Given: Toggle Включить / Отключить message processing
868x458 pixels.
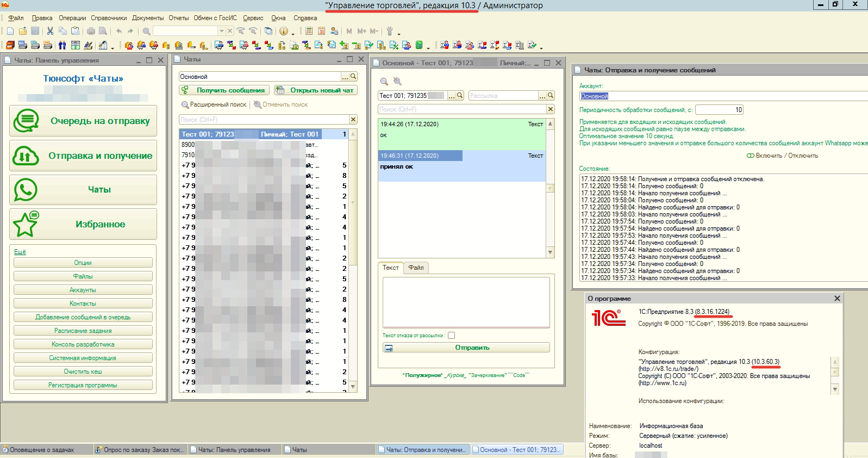Looking at the screenshot, I should point(782,156).
